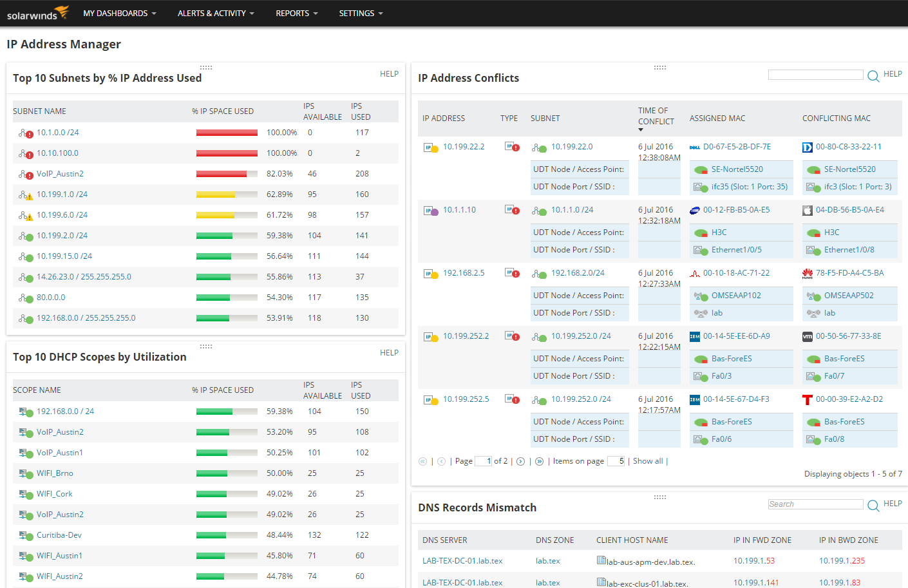
Task: Click Show all conflicts link
Action: 648,461
